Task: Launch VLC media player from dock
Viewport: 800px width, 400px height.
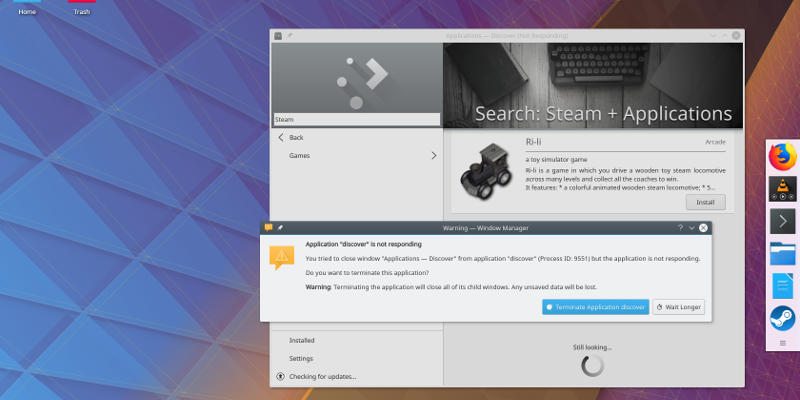Action: pyautogui.click(x=783, y=189)
